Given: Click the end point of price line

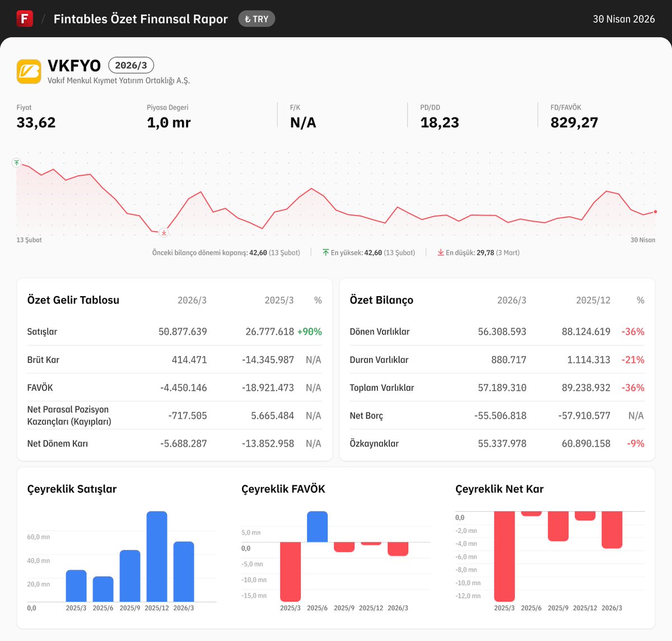Looking at the screenshot, I should click(x=655, y=212).
